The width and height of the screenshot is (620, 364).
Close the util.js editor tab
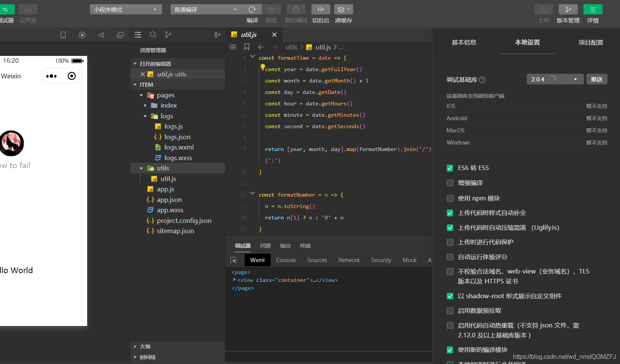pyautogui.click(x=274, y=35)
